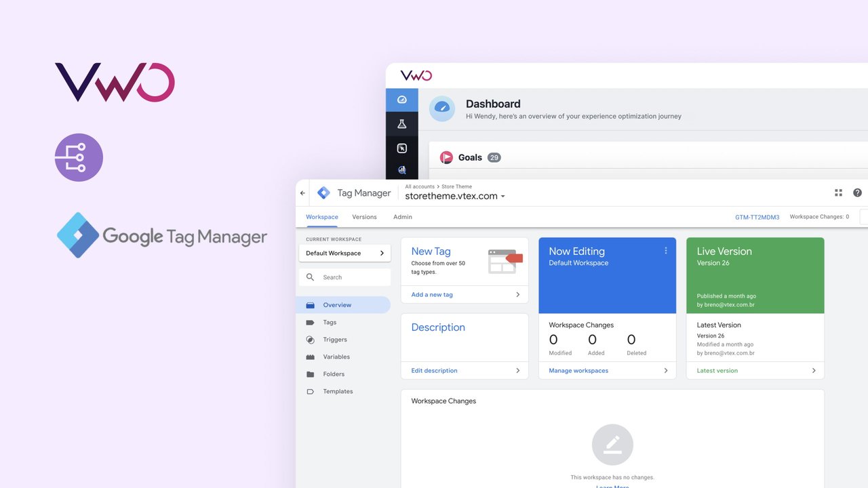Click the Tags label icon in sidebar
The image size is (868, 488).
311,323
